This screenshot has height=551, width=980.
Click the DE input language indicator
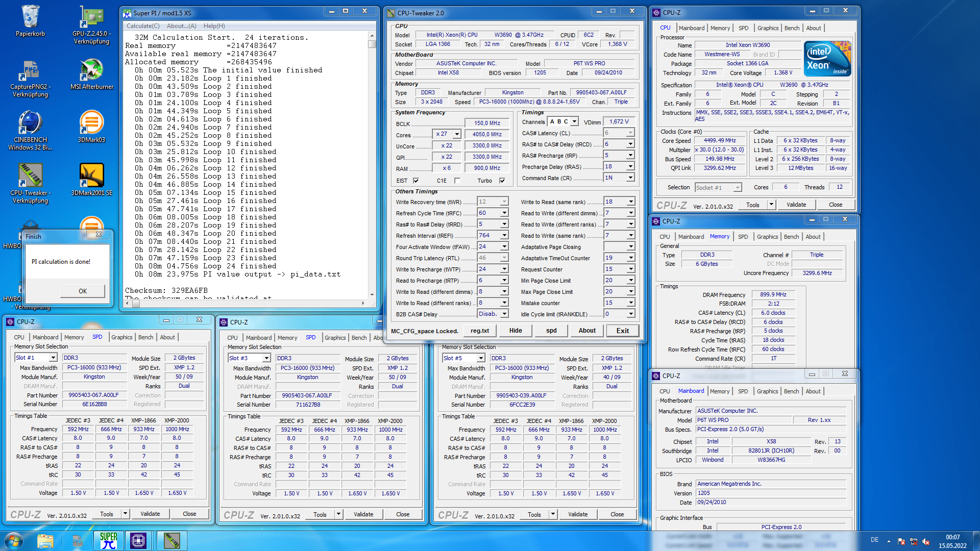tap(874, 540)
